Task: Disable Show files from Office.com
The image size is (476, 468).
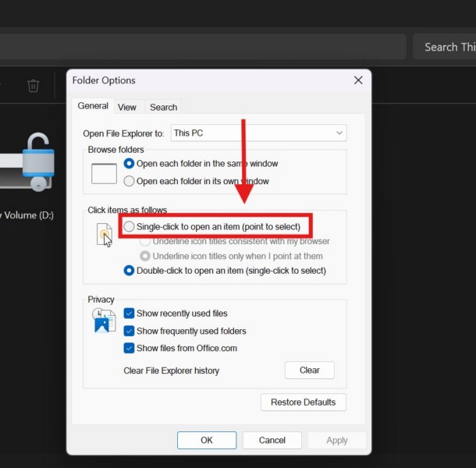Action: (x=130, y=348)
